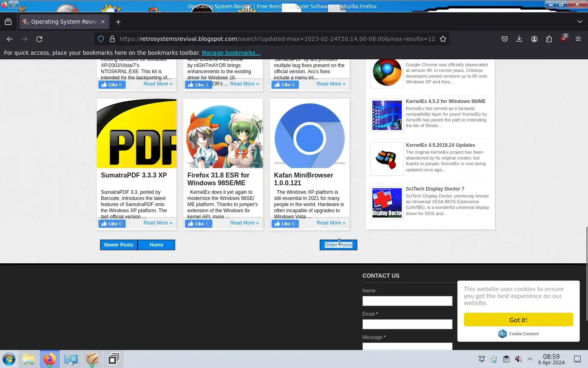Image resolution: width=588 pixels, height=368 pixels.
Task: Click the contact Name field
Action: 407,301
